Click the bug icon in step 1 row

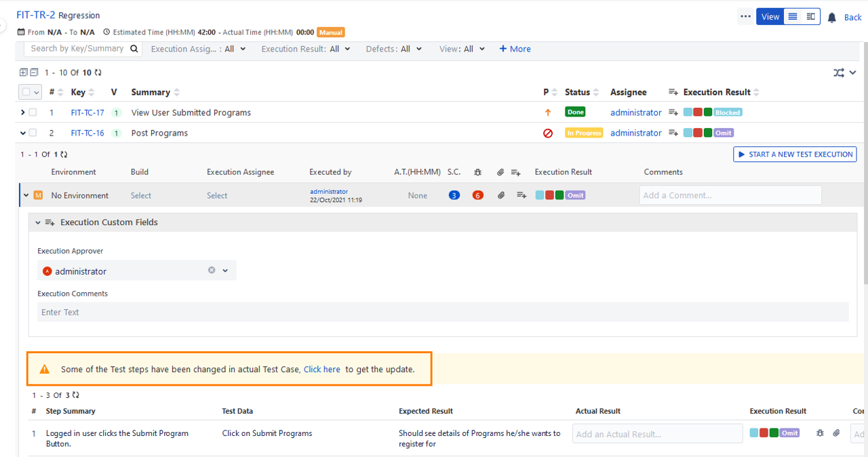[x=820, y=433]
